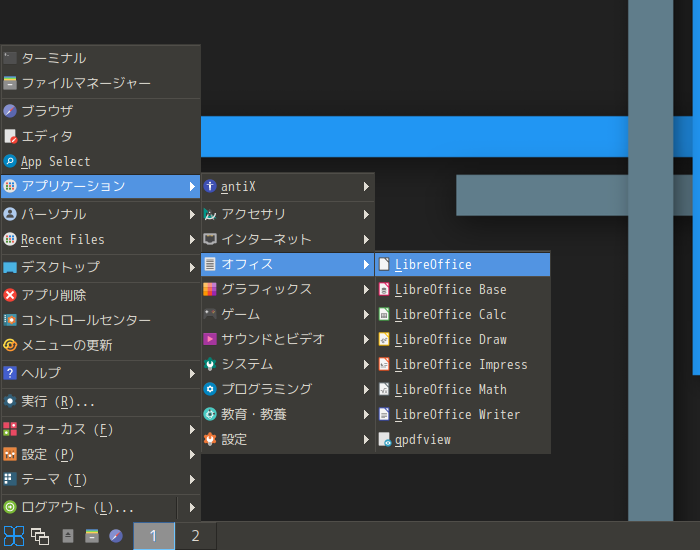700x550 pixels.
Task: Click the LibreOffice Impress label
Action: pos(461,365)
